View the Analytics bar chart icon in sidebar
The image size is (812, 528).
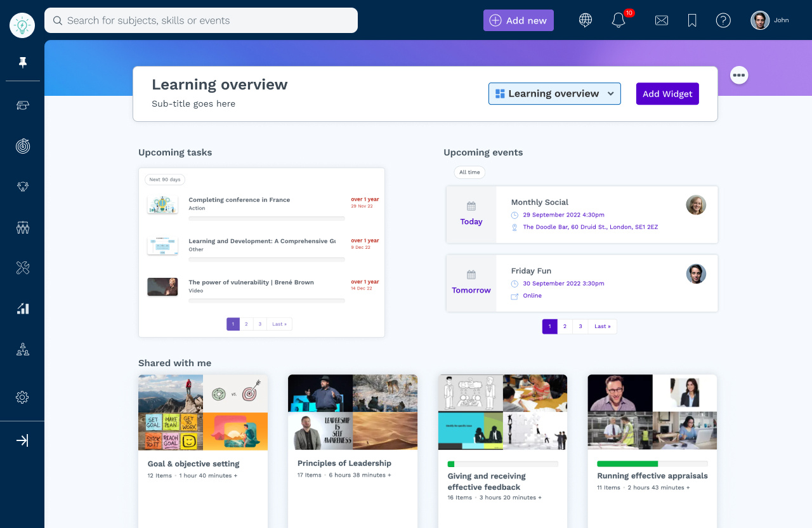pyautogui.click(x=22, y=308)
